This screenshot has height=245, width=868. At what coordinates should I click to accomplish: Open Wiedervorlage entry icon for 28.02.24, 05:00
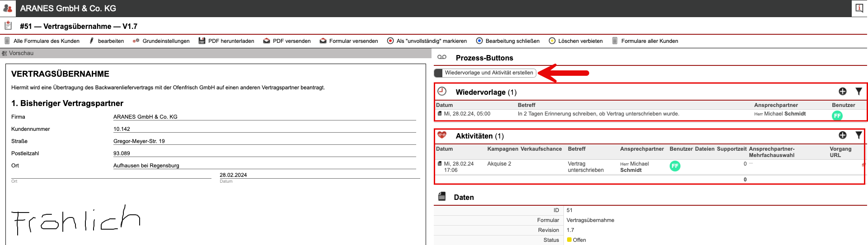click(440, 114)
